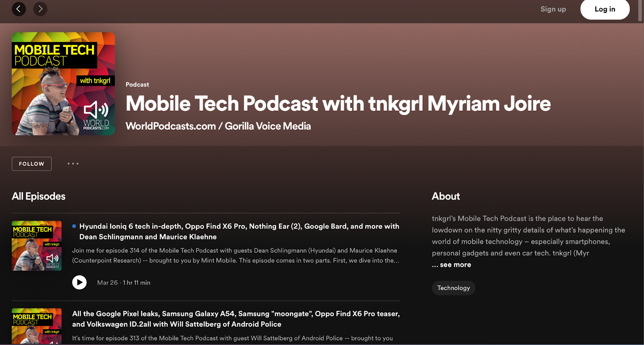Open the large Mobile Tech Podcast cover art
Image resolution: width=644 pixels, height=345 pixels.
tap(63, 84)
